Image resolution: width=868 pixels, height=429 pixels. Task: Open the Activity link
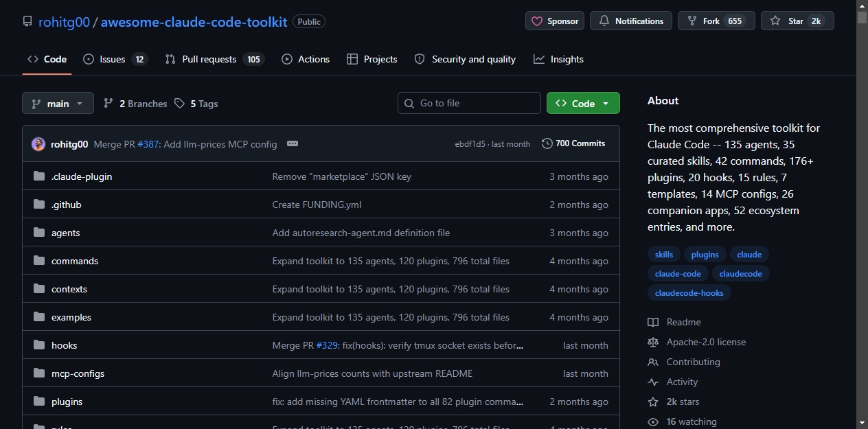tap(673, 382)
